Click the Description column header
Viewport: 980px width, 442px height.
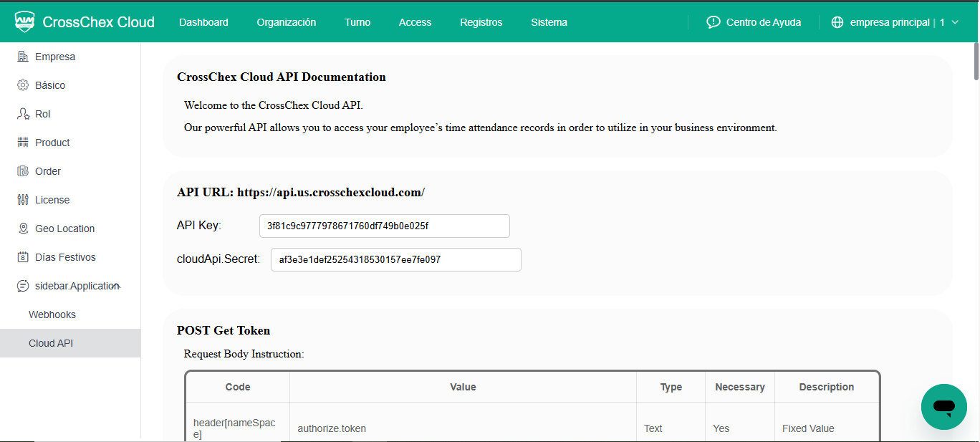(827, 387)
